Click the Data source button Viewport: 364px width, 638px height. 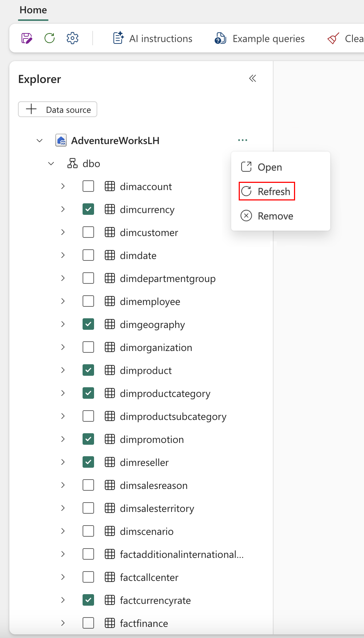(57, 109)
